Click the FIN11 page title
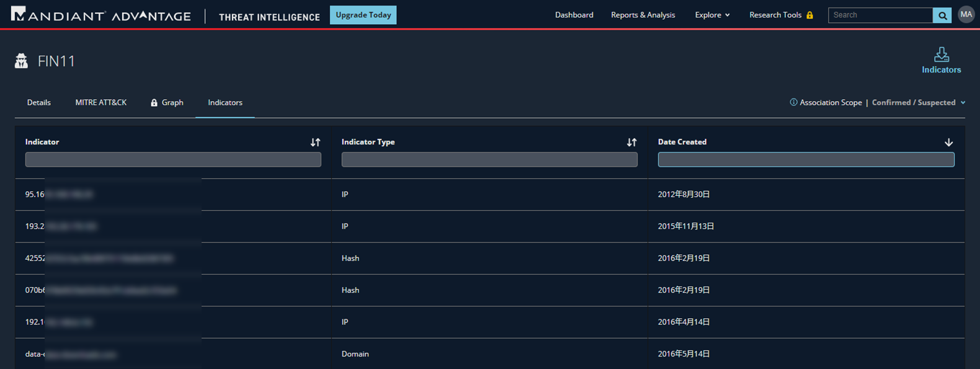980x369 pixels. [56, 61]
